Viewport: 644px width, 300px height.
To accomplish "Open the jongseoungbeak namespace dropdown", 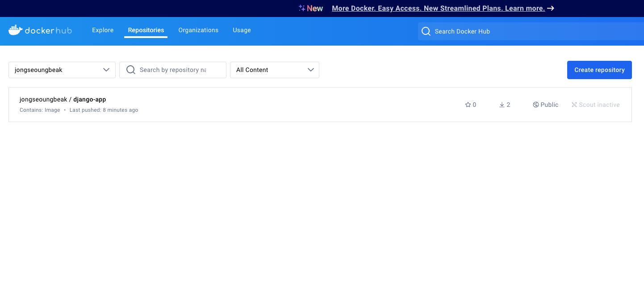I will click(62, 70).
